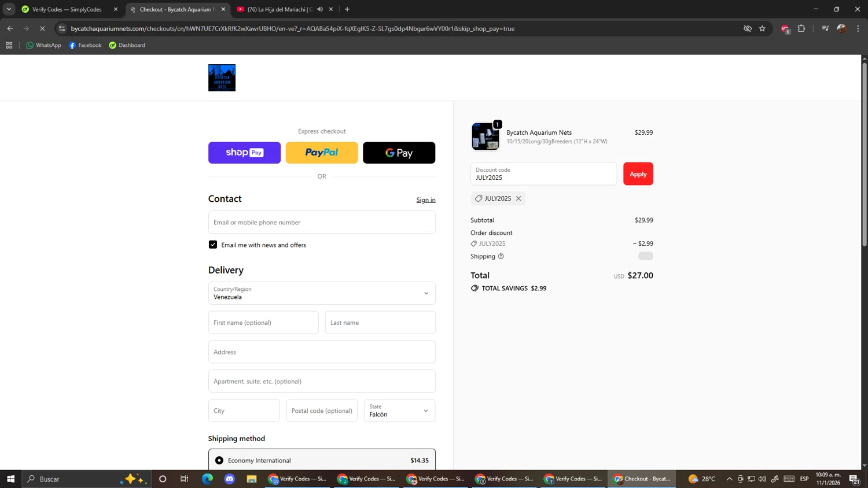Screen dimensions: 868x488
Task: Open the Cortana circle icon on taskbar
Action: tap(163, 479)
